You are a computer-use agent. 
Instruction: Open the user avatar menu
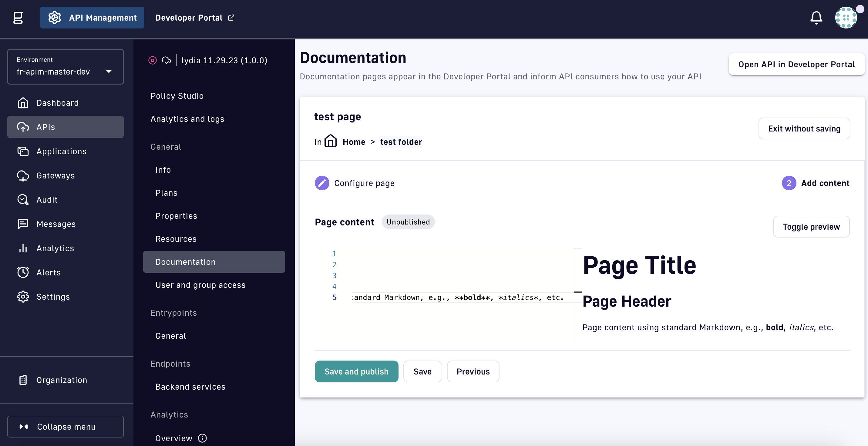(x=846, y=18)
